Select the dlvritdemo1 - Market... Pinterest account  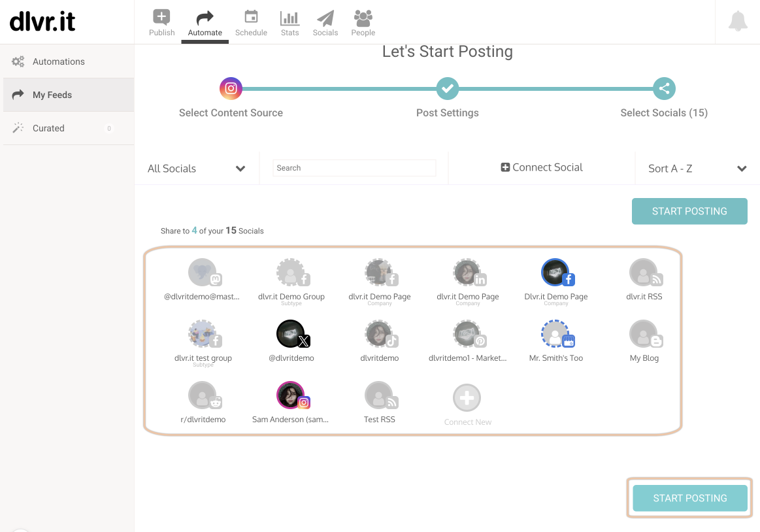(x=467, y=334)
